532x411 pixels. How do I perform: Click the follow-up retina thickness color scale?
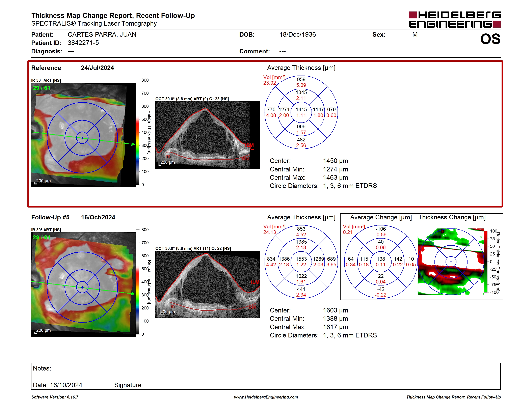pyautogui.click(x=137, y=282)
